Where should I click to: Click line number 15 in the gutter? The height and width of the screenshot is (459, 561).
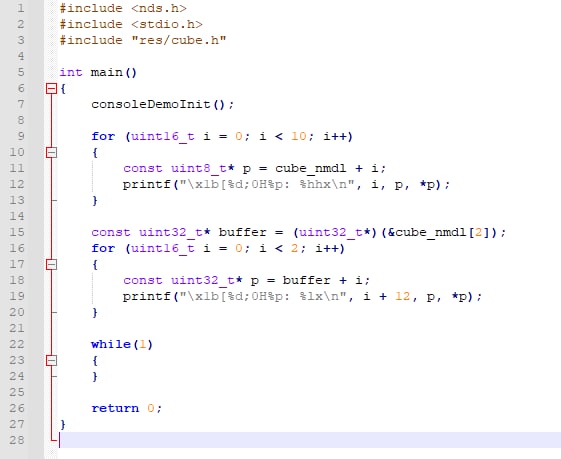[17, 232]
